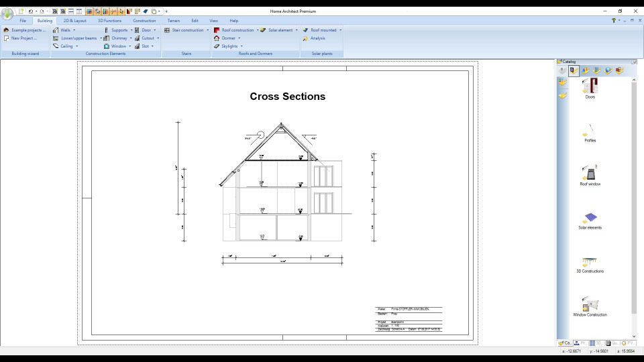
Task: Tile windows vertically icon
Action: pyautogui.click(x=79, y=11)
